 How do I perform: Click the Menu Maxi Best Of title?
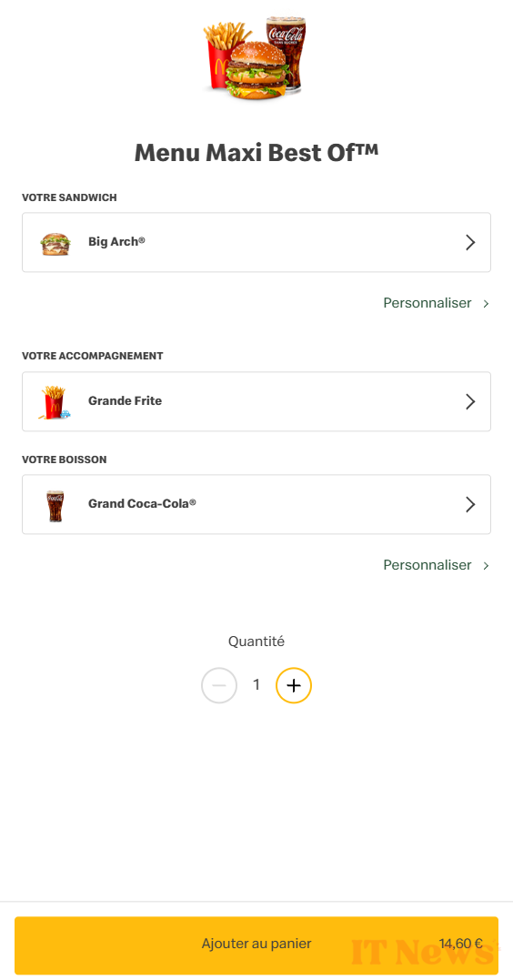click(256, 153)
